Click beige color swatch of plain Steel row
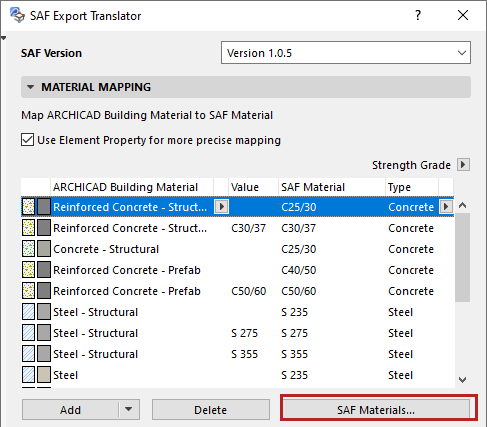The image size is (487, 427). (44, 375)
